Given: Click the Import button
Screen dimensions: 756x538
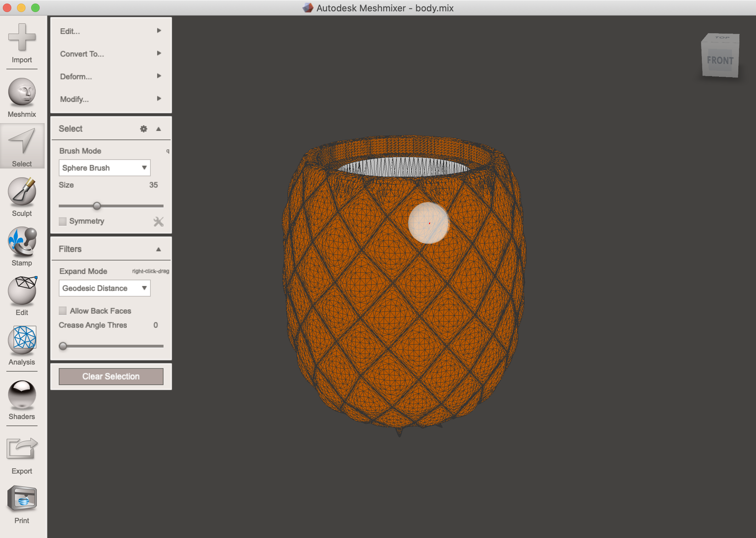Looking at the screenshot, I should click(23, 46).
